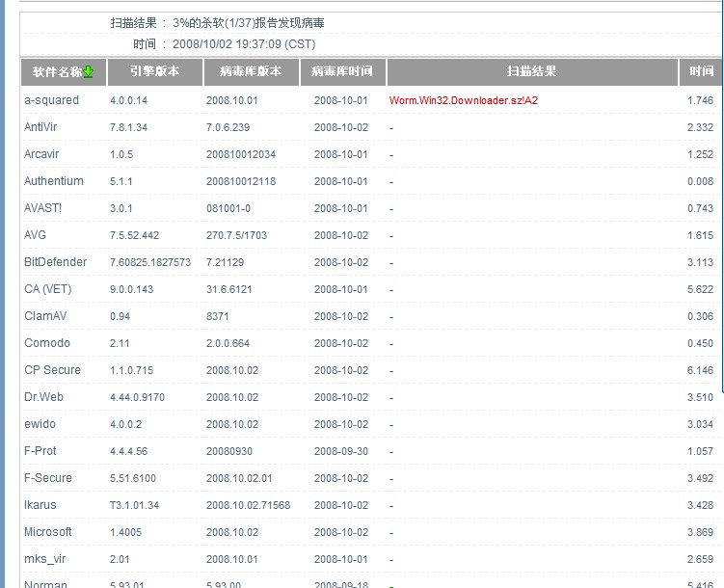Select AVAST! row name
Screen dimensions: 724x588
coord(42,208)
